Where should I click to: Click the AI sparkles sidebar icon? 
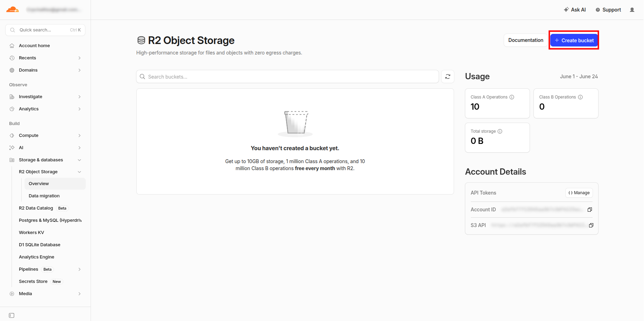point(12,148)
